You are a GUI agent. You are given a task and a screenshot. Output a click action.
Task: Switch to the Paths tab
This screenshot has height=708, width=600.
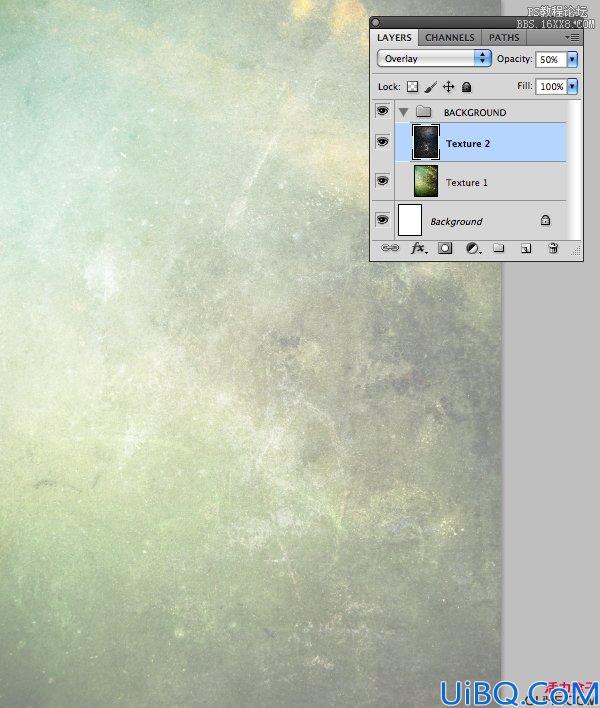click(504, 37)
